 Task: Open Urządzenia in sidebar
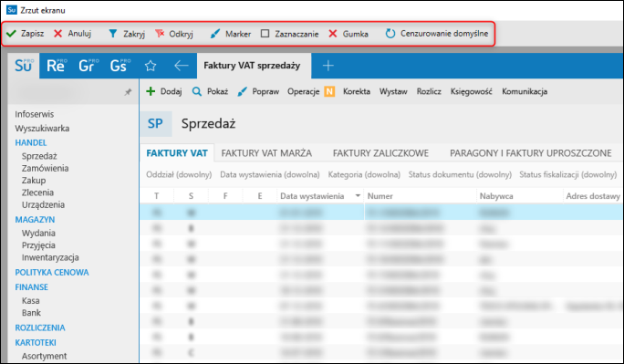pos(43,205)
